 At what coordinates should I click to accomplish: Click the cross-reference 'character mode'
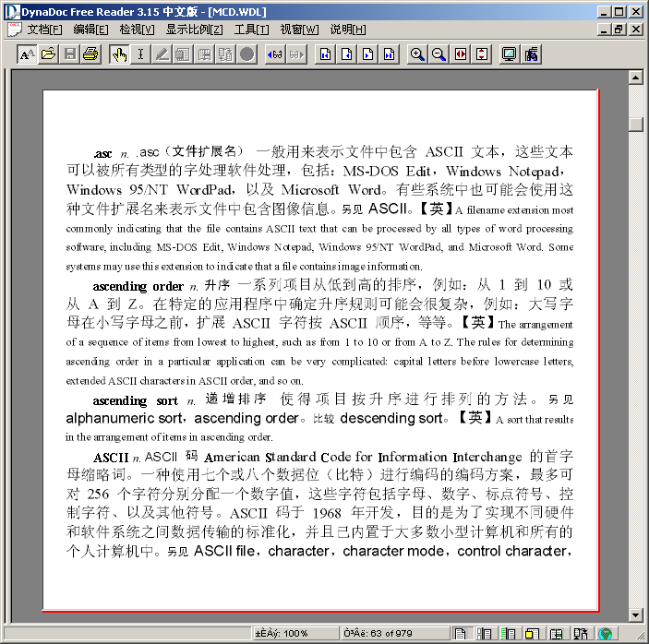coord(393,551)
